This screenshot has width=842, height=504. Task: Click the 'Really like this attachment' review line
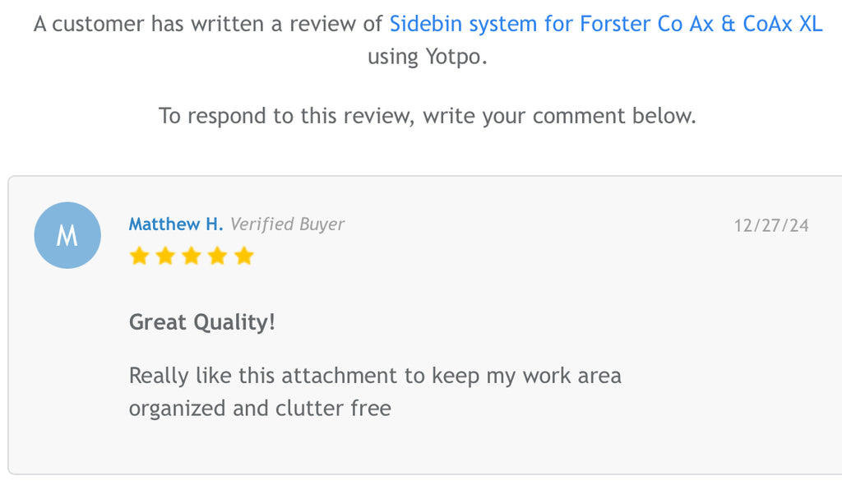click(375, 376)
